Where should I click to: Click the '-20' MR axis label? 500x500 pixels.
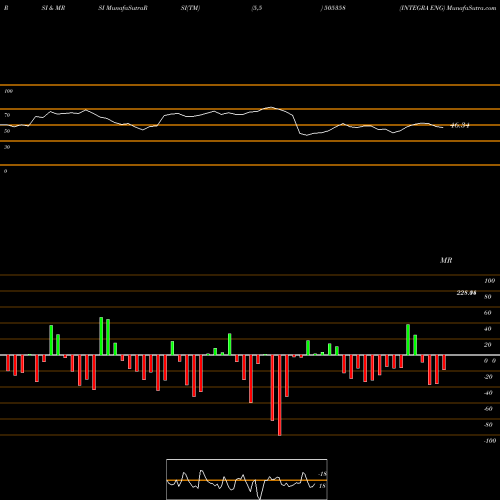click(x=488, y=377)
